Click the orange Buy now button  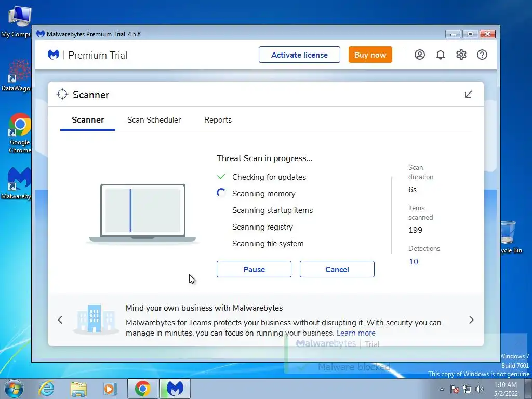click(370, 55)
